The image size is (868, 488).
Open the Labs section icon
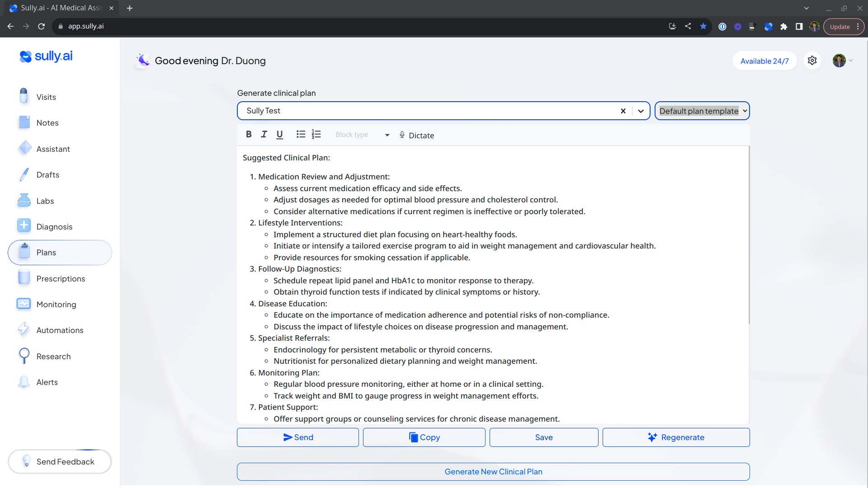[x=24, y=200]
